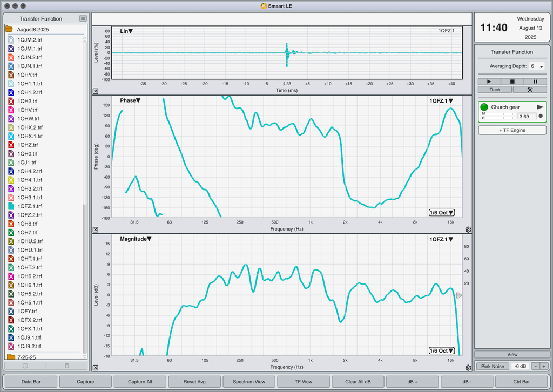
Task: Click the Church gear input level meter
Action: 498,116
